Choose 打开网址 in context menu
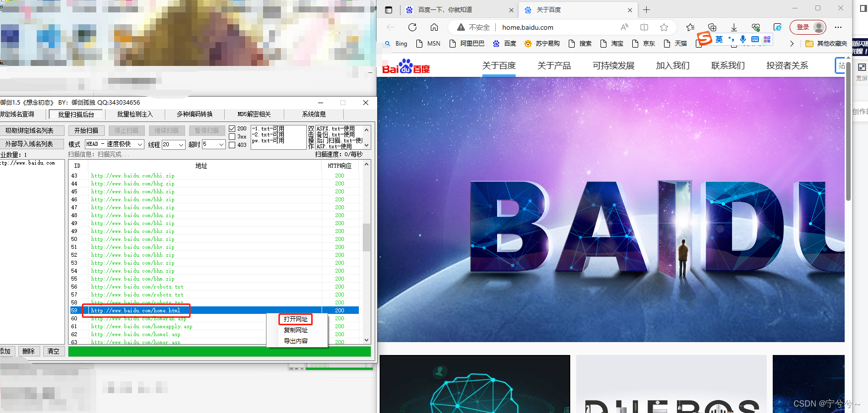Screen dimensions: 868x413 point(296,319)
